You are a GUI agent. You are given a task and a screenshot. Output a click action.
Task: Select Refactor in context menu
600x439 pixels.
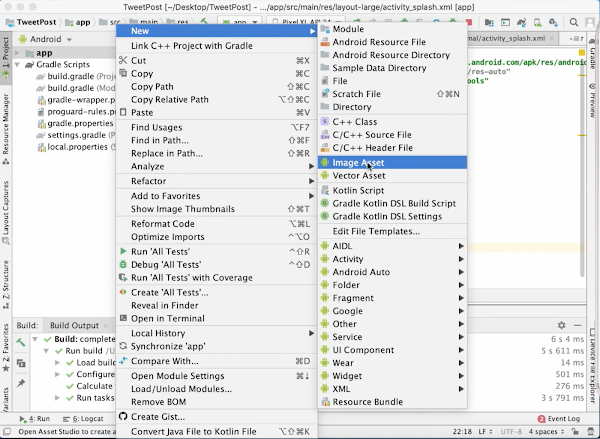click(x=217, y=181)
